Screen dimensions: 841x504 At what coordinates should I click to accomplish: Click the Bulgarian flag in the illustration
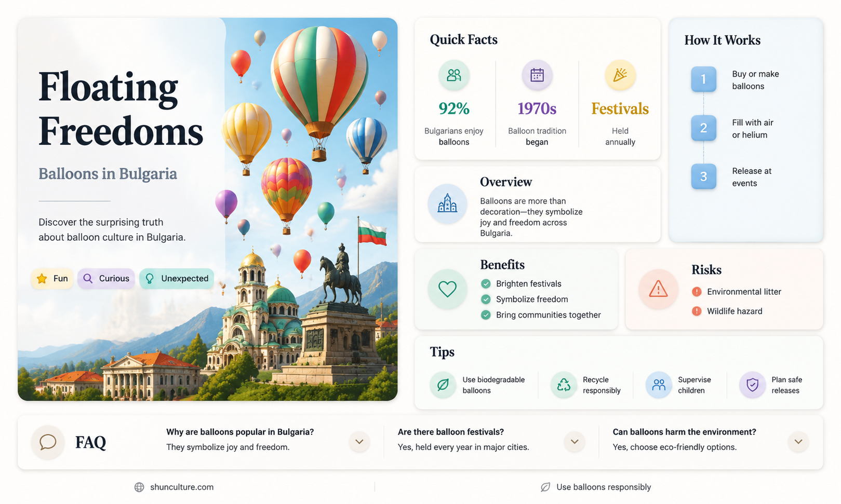(x=372, y=233)
